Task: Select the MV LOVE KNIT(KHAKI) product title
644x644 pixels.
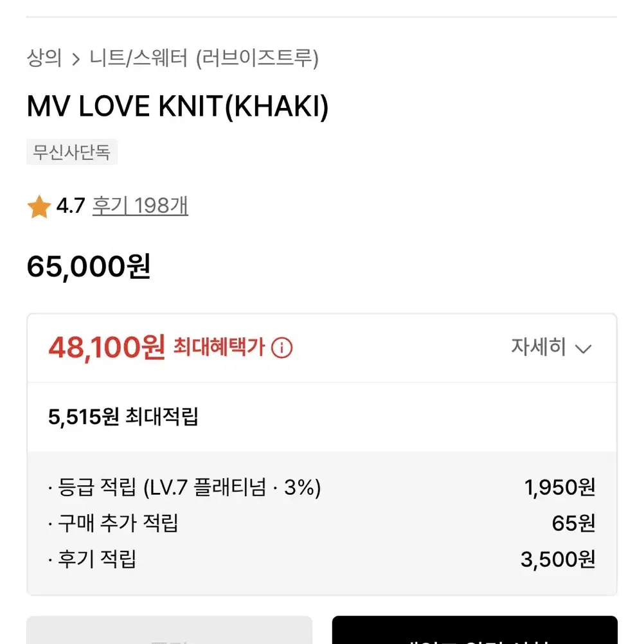Action: pos(177,107)
